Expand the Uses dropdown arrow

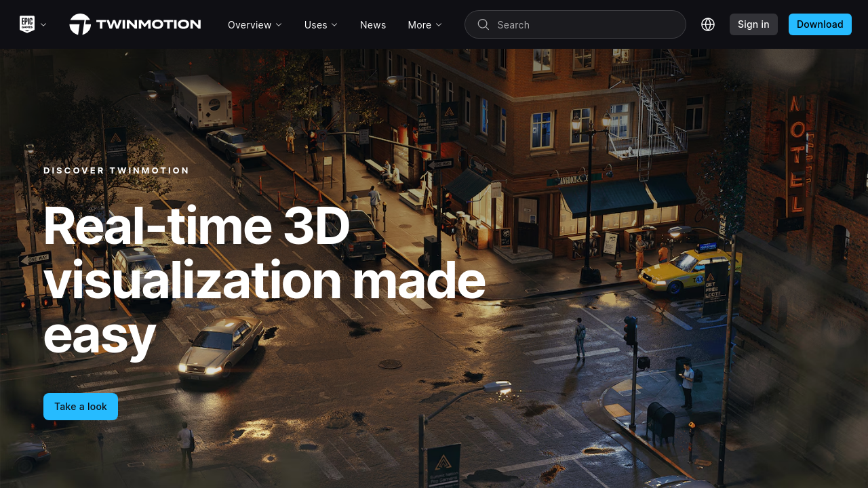click(334, 25)
